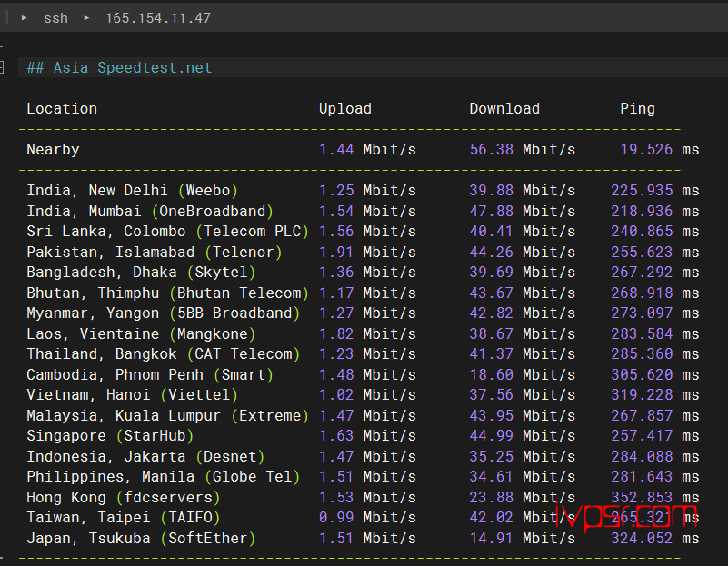Select 'Thailand, Bangkok (CAT Telecom)' location
Viewport: 728px width, 566px height.
pos(163,353)
